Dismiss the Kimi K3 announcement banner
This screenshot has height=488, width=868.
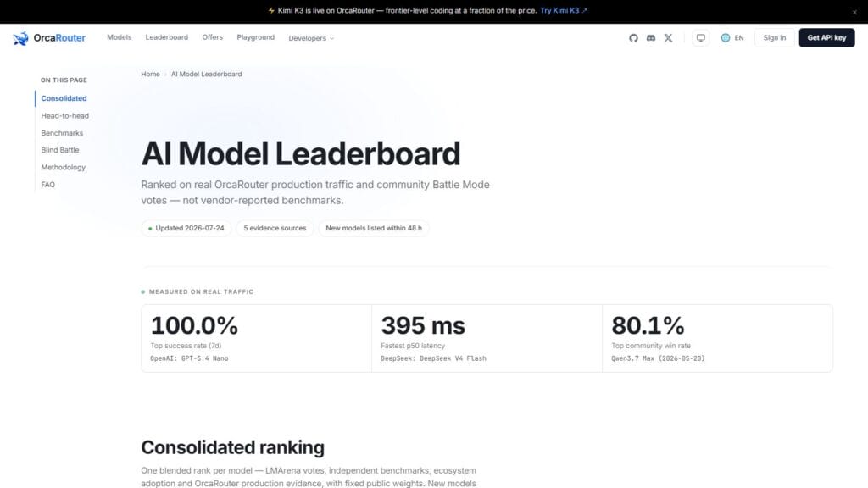click(x=854, y=12)
